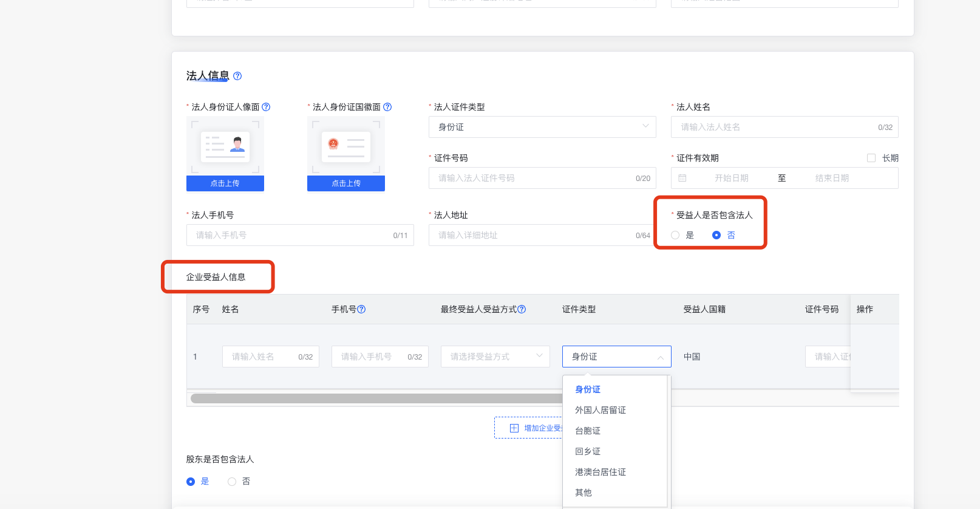Click help icon next to 法人信息 heading
This screenshot has width=980, height=509.
coord(237,76)
